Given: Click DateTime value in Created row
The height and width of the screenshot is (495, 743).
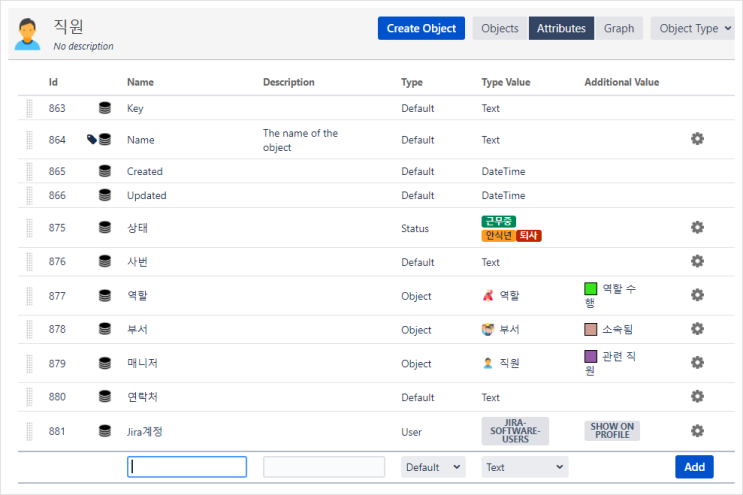Looking at the screenshot, I should [x=503, y=171].
